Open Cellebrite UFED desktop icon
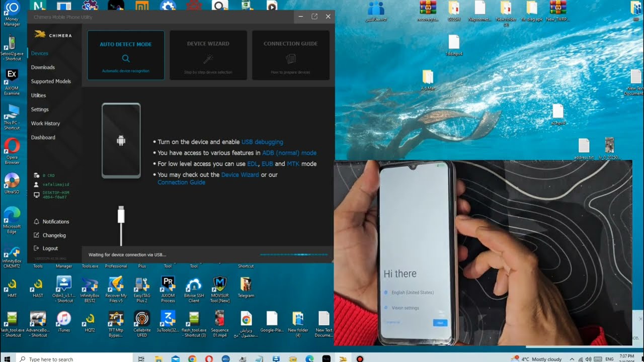The image size is (644, 362). pyautogui.click(x=142, y=324)
